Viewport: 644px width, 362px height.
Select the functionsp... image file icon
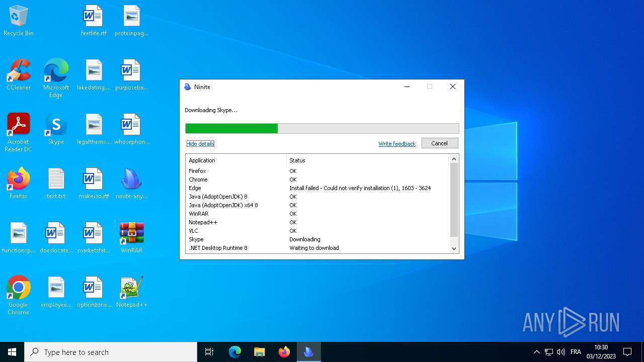pos(19,238)
